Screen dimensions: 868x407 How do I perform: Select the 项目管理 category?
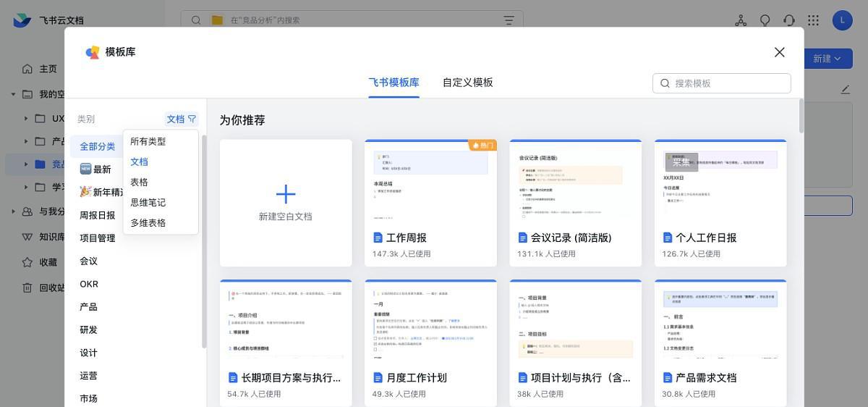[97, 238]
